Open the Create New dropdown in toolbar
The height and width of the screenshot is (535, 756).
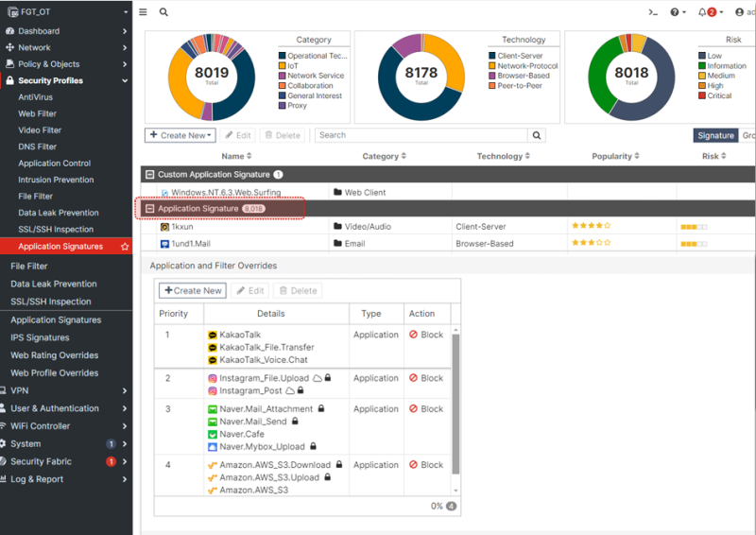[x=180, y=135]
